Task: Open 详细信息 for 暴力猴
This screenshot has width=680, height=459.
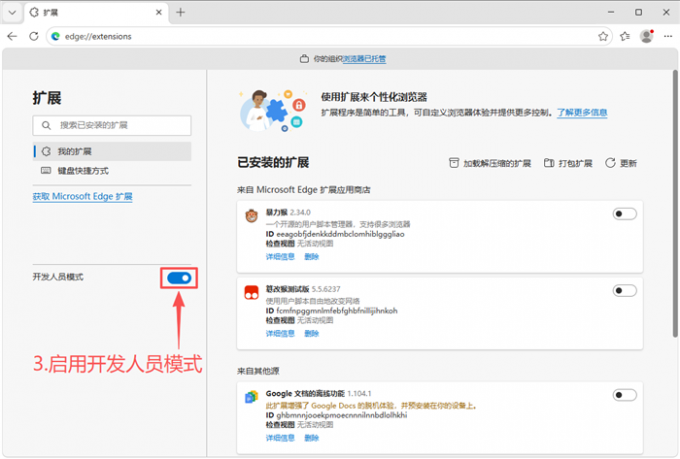Action: [280, 257]
